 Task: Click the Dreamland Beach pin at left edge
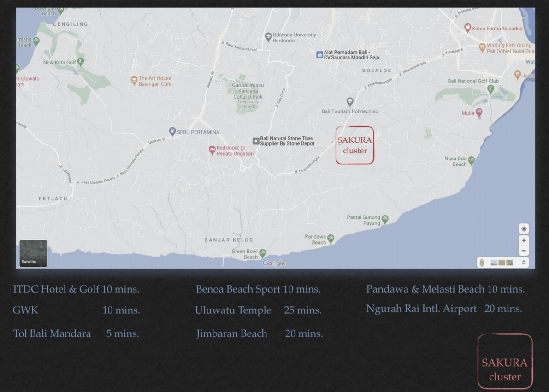tap(35, 41)
